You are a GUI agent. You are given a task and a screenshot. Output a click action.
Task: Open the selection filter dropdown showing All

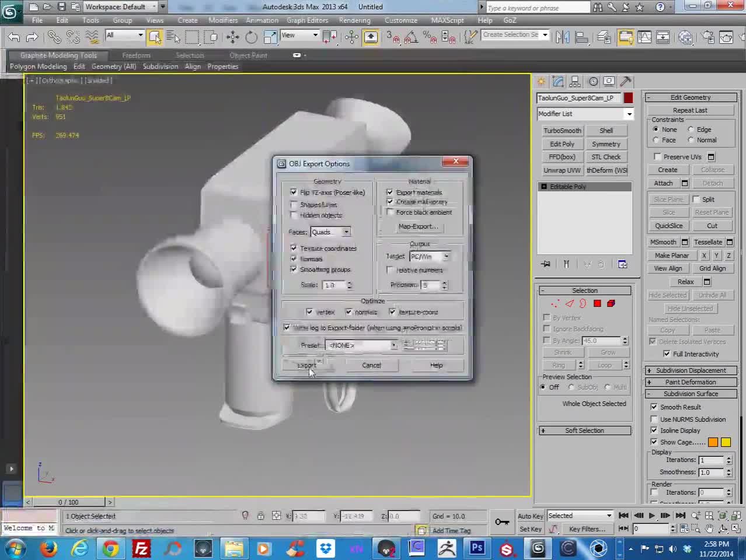pos(124,36)
